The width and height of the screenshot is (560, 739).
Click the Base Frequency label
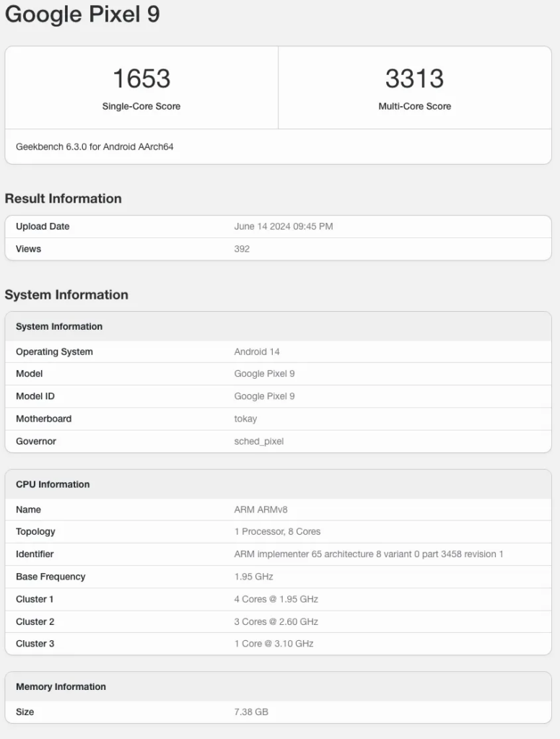pos(51,577)
